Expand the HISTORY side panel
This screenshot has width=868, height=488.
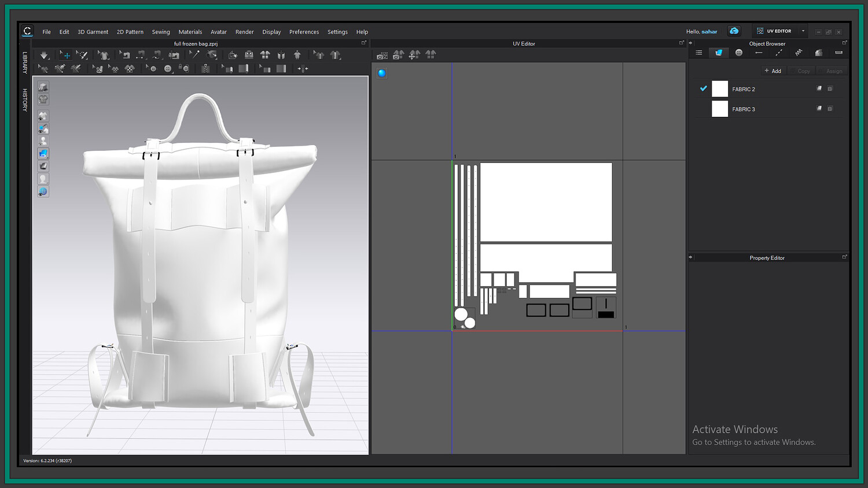[25, 99]
